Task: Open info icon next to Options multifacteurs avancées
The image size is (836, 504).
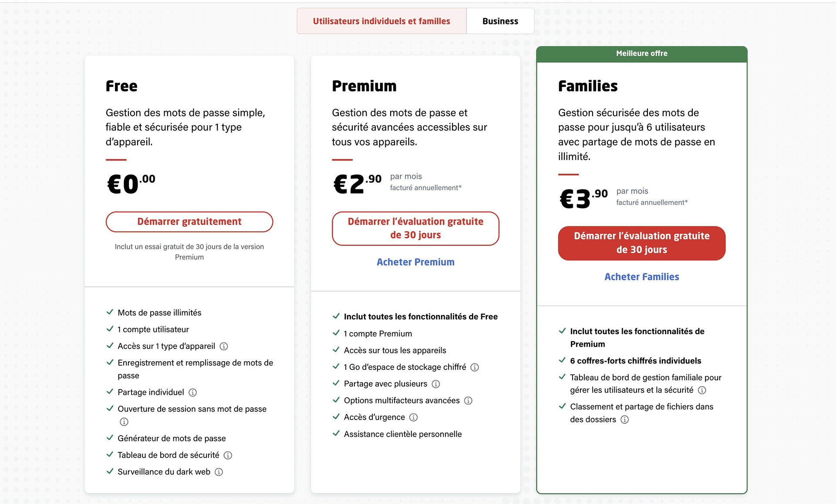Action: [x=468, y=401]
